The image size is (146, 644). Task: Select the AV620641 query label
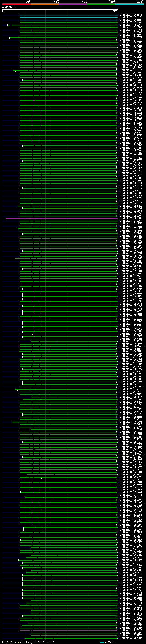tap(8, 7)
